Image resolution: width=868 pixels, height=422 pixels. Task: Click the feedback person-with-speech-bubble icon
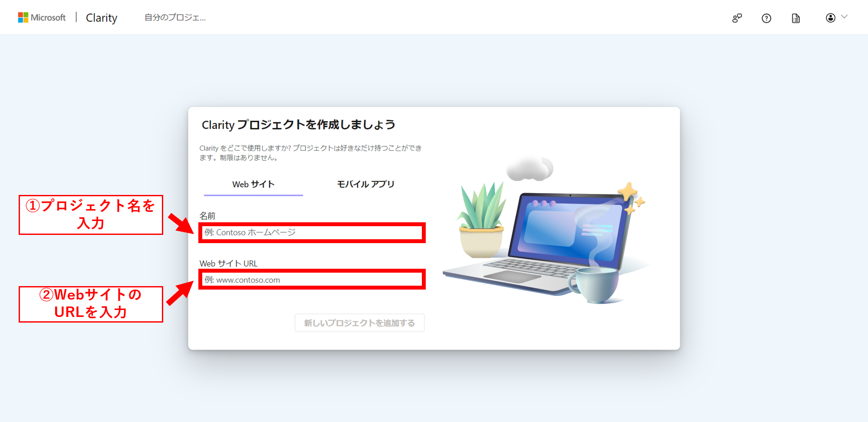737,18
